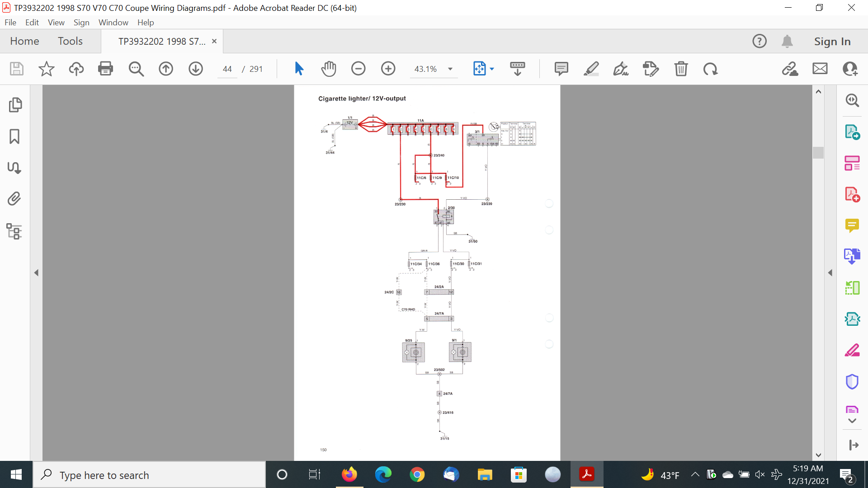Open the zoom level 43.1% dropdown

coord(450,69)
